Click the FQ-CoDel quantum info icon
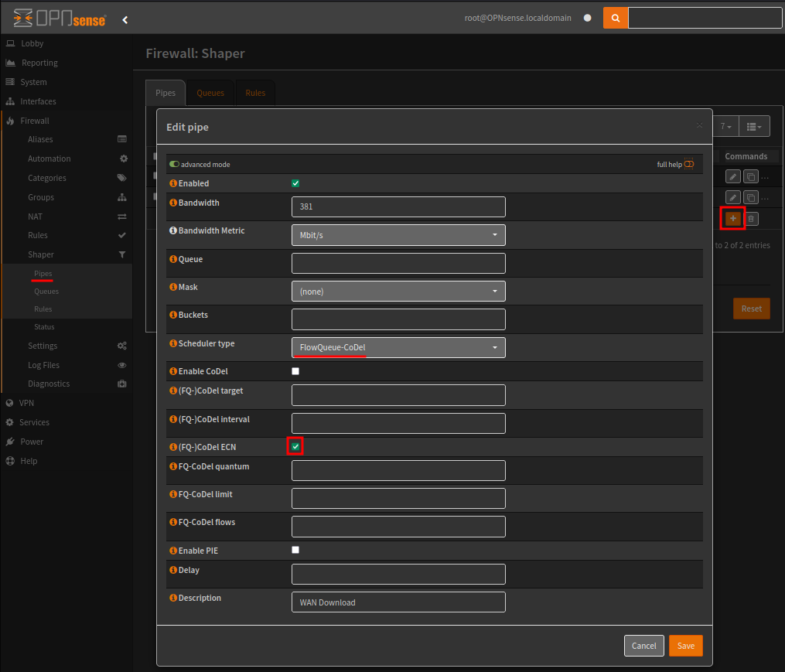Image resolution: width=785 pixels, height=672 pixels. point(173,466)
